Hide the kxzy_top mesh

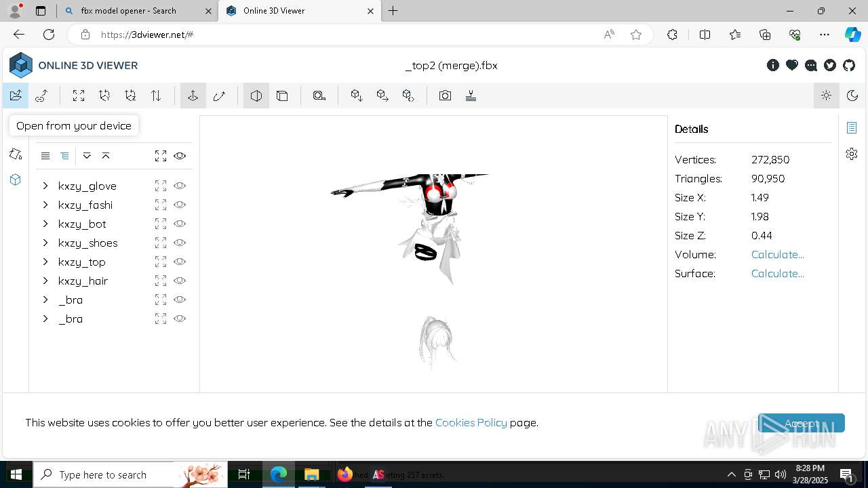[180, 262]
